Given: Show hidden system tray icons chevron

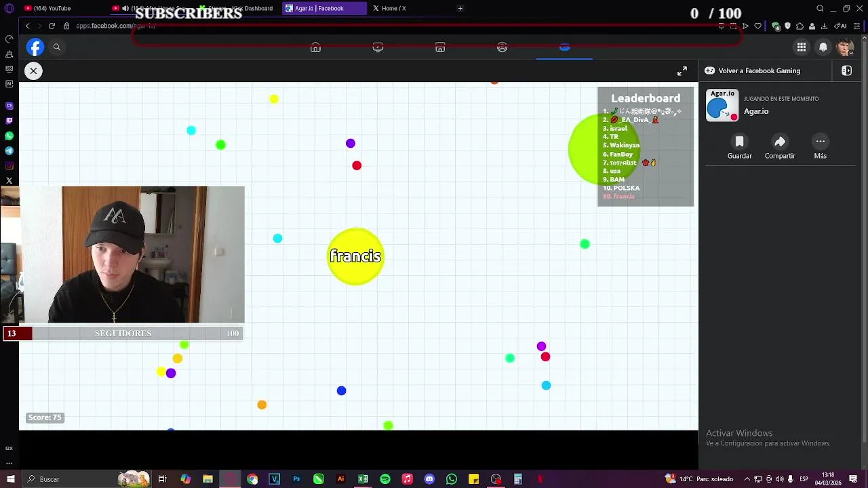Looking at the screenshot, I should point(747,479).
